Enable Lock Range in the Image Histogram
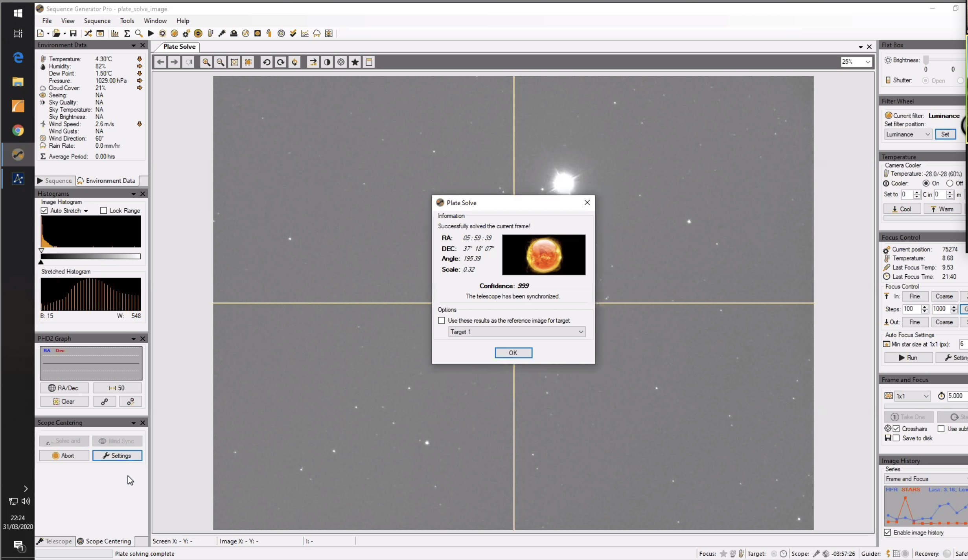Screen dimensions: 968x560 coord(103,210)
